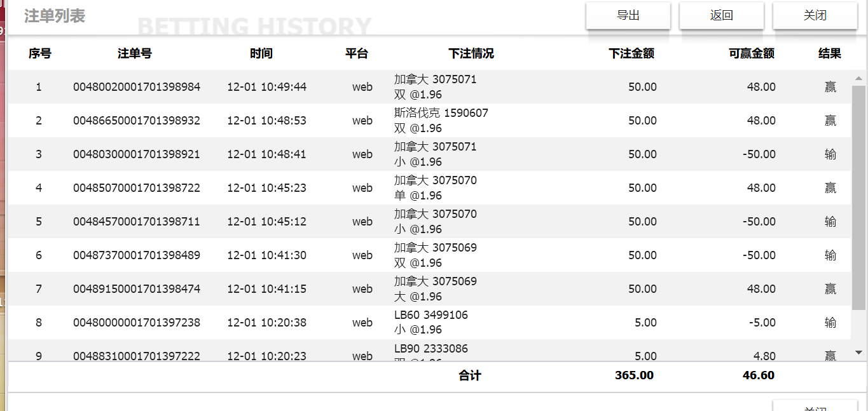The height and width of the screenshot is (411, 868).
Task: Click the 斯洛伐克 1590607 bet entry
Action: point(441,114)
